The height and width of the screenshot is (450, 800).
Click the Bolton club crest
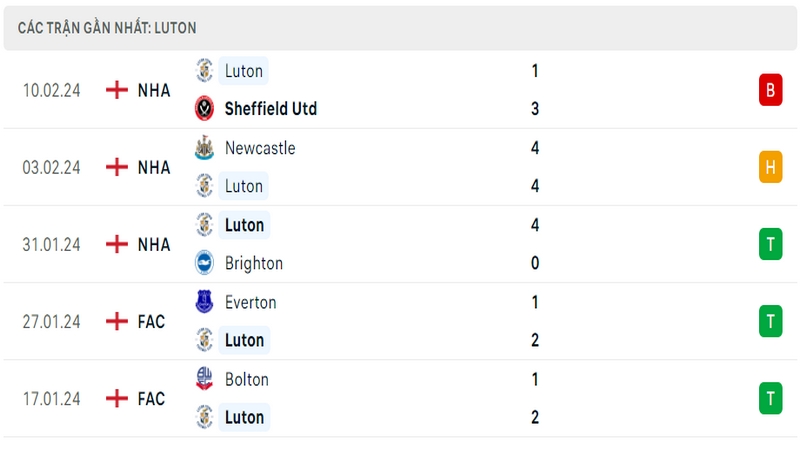205,379
